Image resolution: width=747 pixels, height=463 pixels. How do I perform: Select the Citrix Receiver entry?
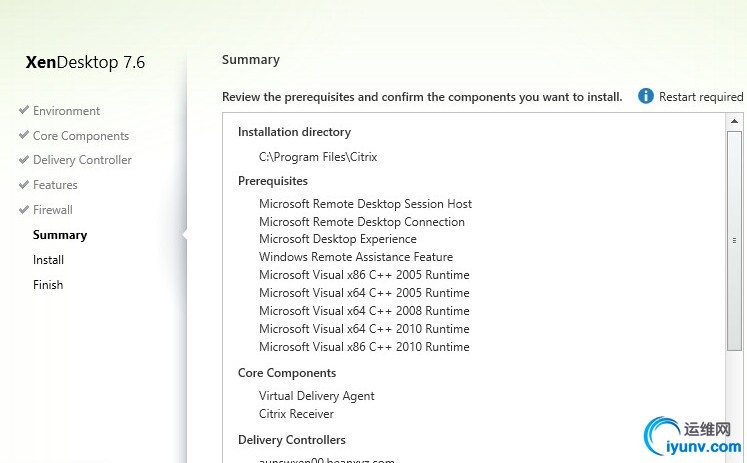tap(296, 414)
